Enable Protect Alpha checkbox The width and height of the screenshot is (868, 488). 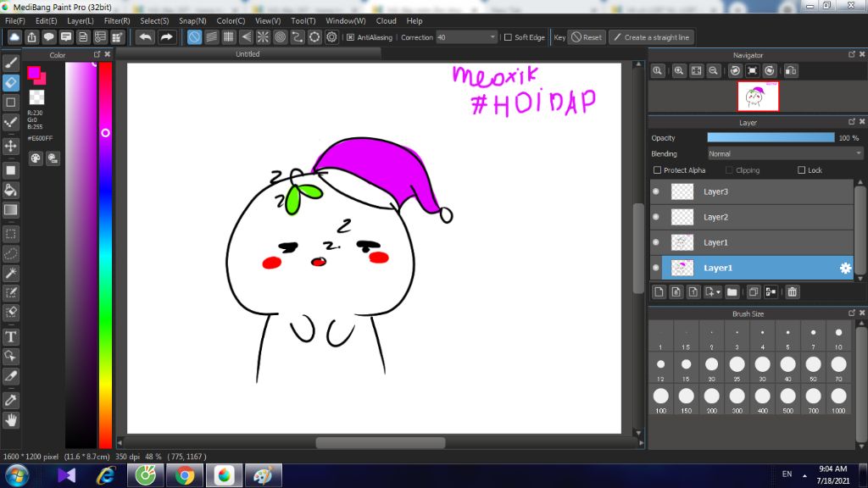(x=657, y=170)
